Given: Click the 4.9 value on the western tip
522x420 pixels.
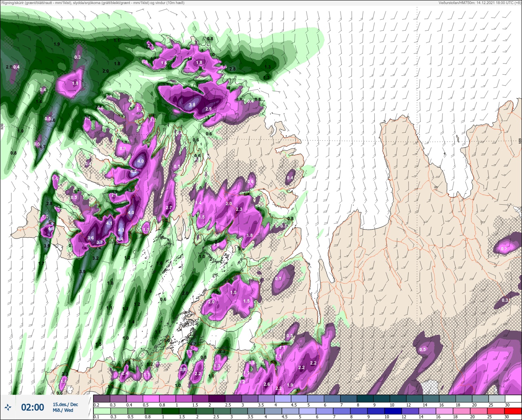Looking at the screenshot, I should 51,229.
